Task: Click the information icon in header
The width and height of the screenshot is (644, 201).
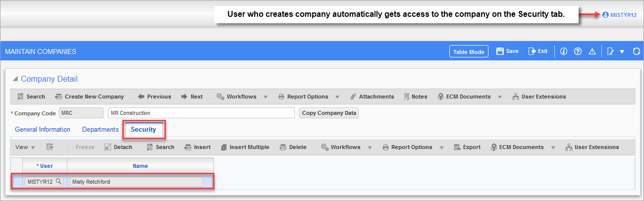Action: (x=563, y=51)
